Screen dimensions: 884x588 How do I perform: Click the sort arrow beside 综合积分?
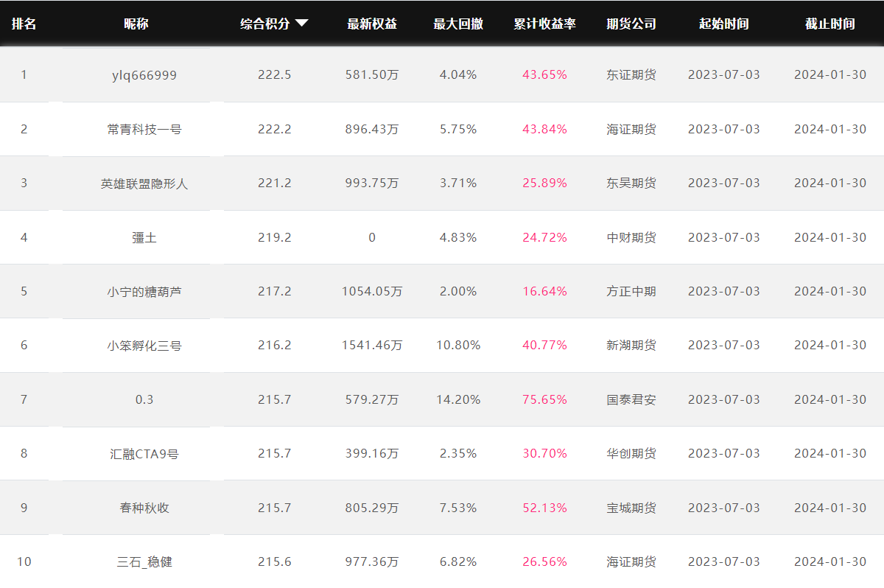[301, 24]
